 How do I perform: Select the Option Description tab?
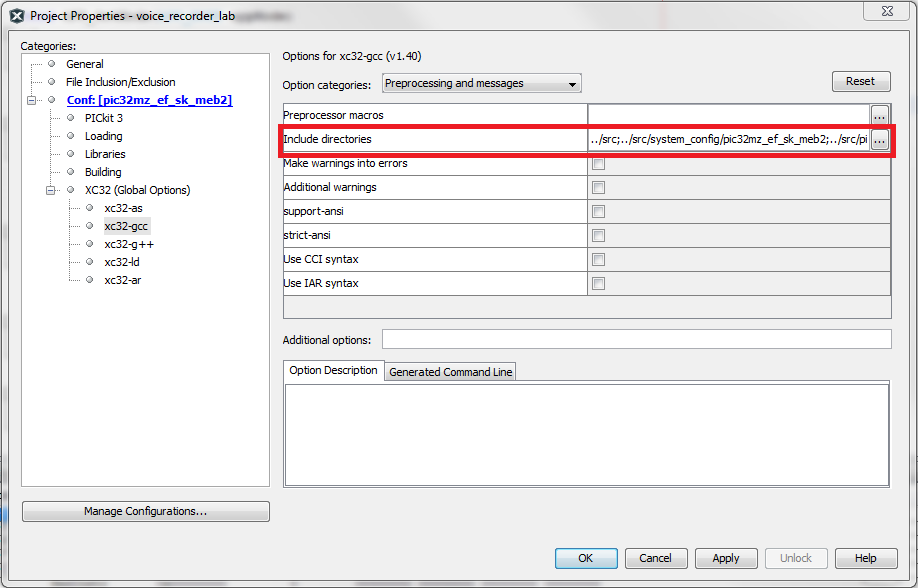[x=333, y=371]
